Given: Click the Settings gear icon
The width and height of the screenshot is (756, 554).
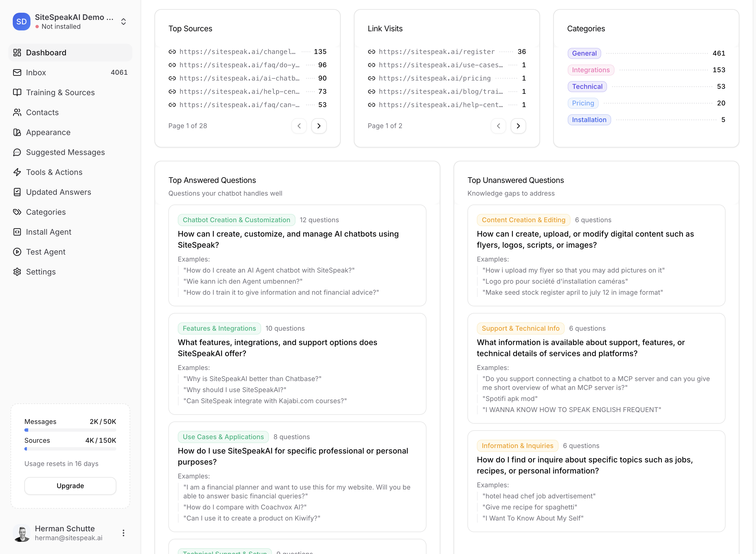Looking at the screenshot, I should [17, 272].
